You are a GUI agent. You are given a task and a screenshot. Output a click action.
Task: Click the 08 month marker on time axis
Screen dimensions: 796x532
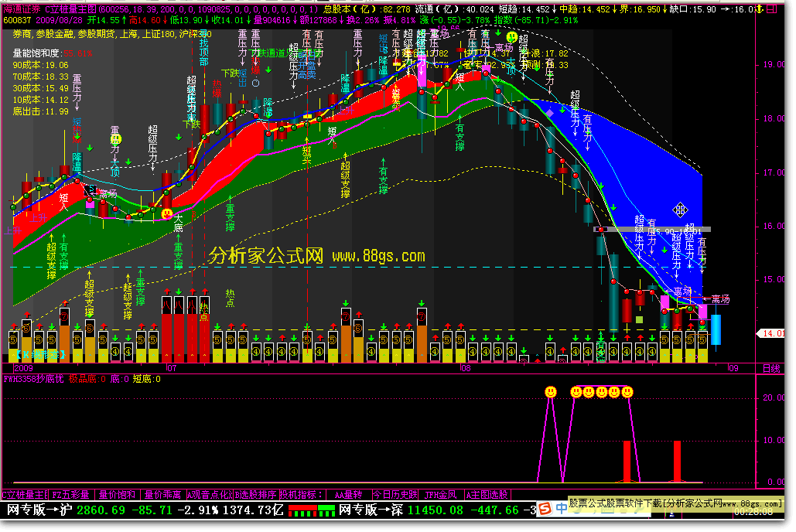[466, 369]
